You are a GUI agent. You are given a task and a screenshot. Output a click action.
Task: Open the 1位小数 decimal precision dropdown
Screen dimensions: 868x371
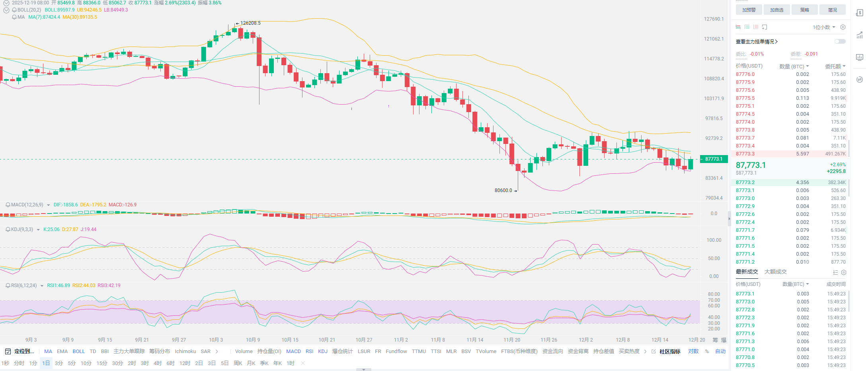point(824,27)
